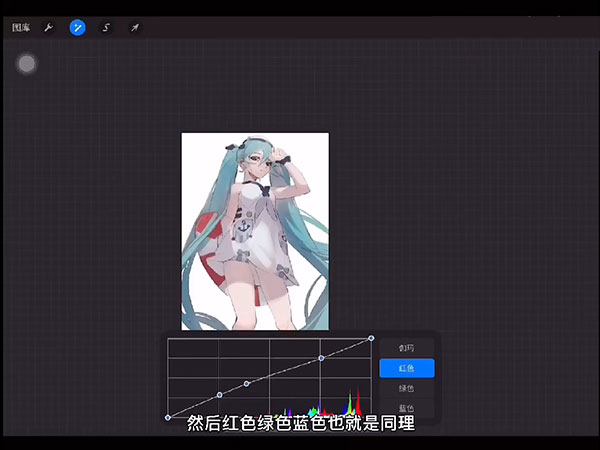Open the Actions wrench menu
600x450 pixels.
pos(48,28)
